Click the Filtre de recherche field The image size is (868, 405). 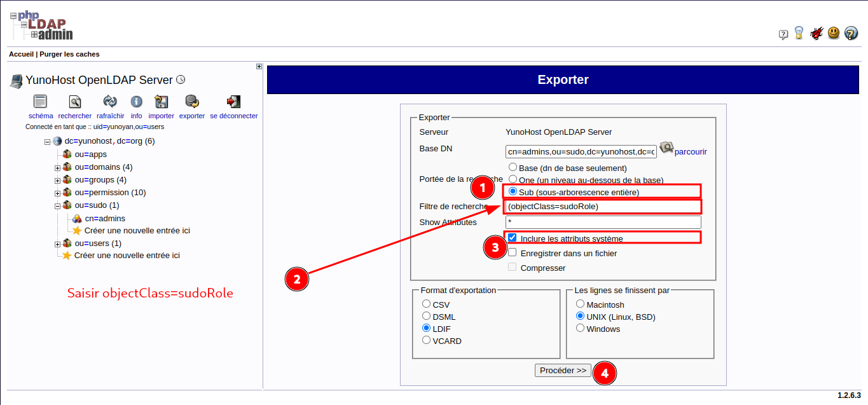tap(603, 207)
